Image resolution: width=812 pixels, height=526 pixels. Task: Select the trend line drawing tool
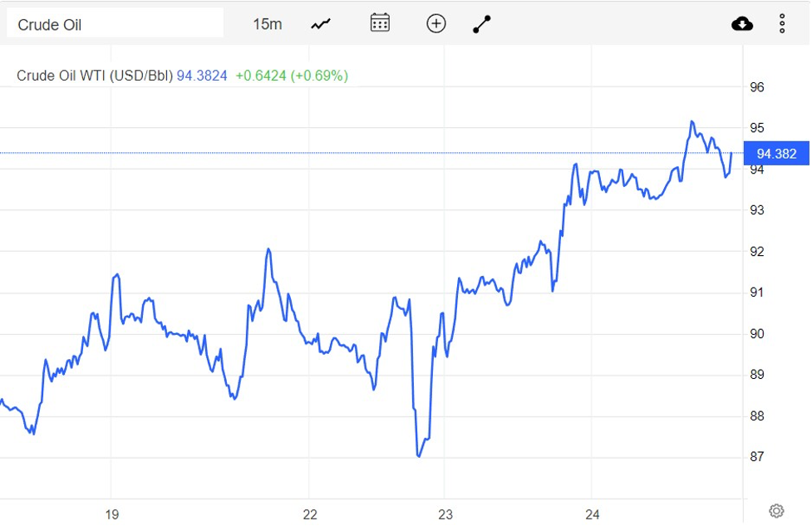click(482, 24)
